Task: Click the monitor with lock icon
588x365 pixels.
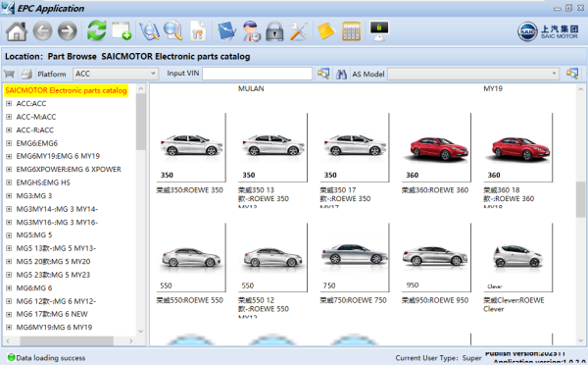Action: point(379,30)
